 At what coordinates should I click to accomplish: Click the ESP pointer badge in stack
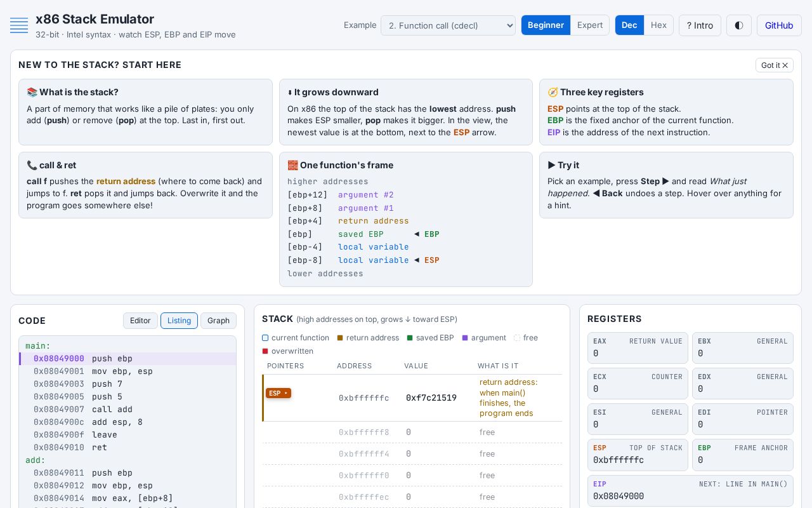click(278, 393)
